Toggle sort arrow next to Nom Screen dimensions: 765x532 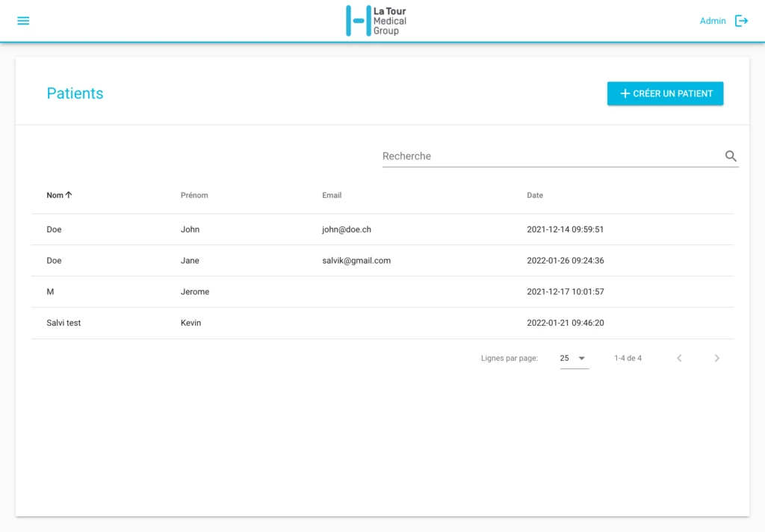pyautogui.click(x=69, y=195)
